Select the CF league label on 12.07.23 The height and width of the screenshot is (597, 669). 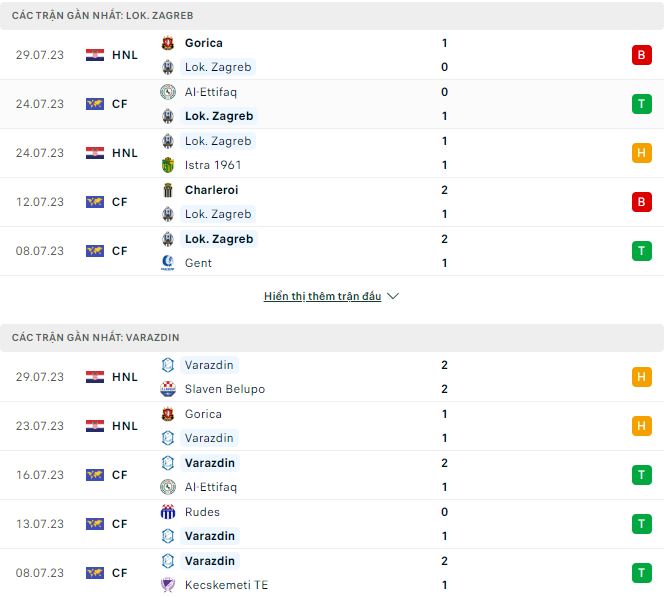point(120,202)
